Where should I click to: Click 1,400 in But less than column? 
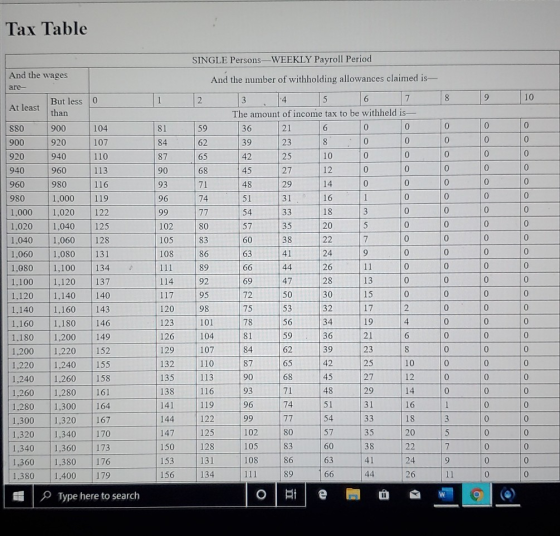65,476
